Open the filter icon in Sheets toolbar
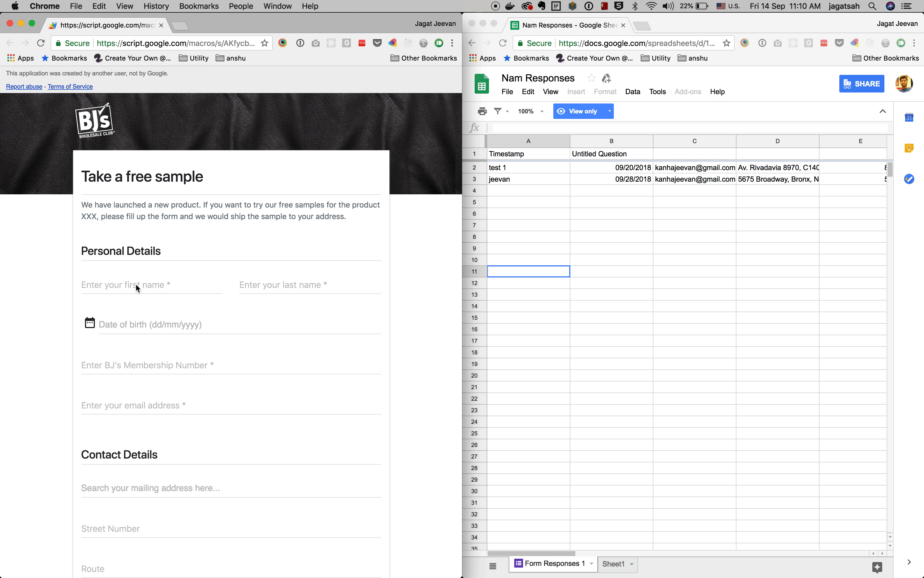This screenshot has height=578, width=924. 497,111
